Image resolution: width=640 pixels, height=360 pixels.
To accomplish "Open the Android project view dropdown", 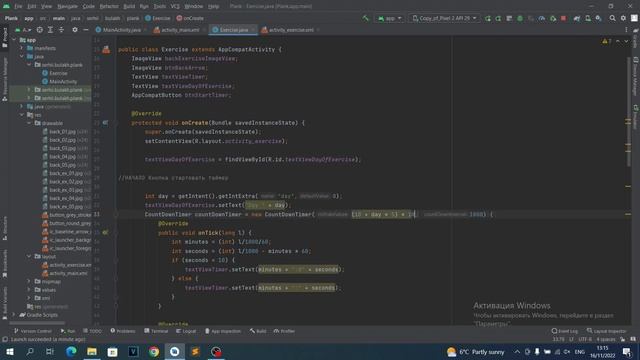I will tap(23, 30).
